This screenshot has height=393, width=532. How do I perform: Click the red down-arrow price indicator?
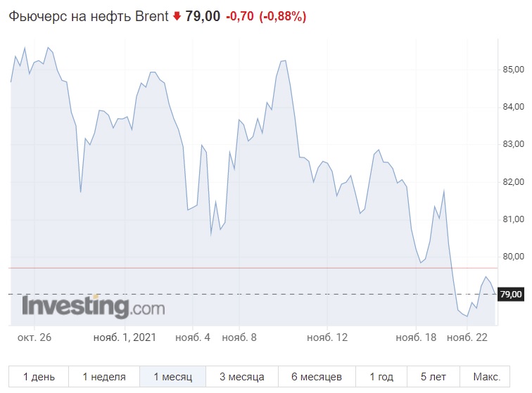177,16
